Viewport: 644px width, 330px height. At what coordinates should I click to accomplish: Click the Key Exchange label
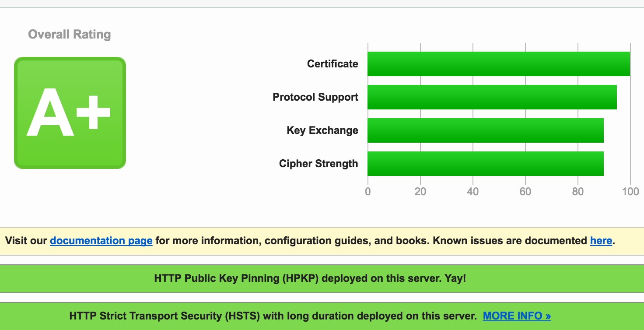[322, 130]
